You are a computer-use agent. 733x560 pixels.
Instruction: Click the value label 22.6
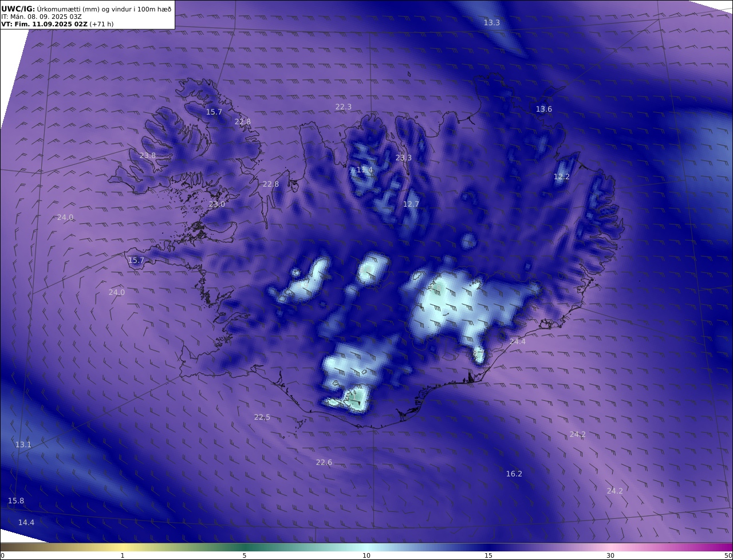coord(324,462)
